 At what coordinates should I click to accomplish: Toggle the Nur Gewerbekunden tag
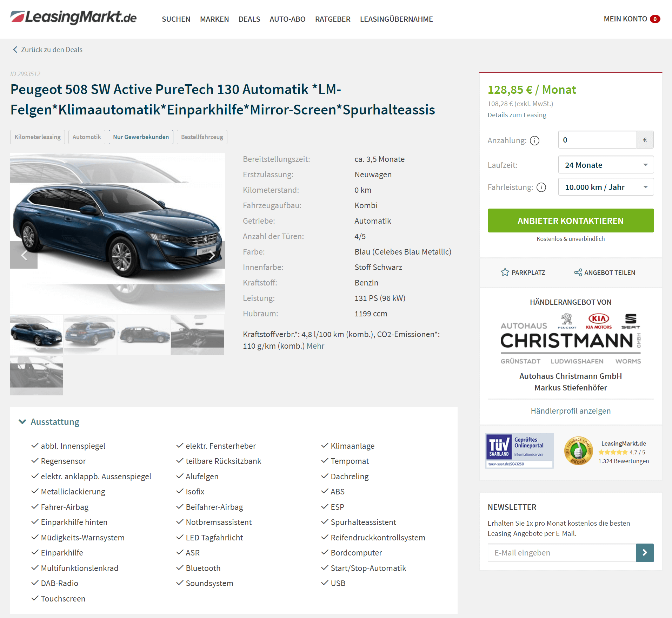click(141, 137)
